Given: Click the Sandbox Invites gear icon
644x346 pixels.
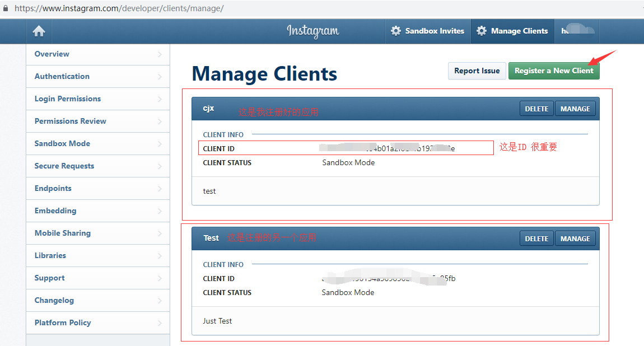Looking at the screenshot, I should point(395,31).
